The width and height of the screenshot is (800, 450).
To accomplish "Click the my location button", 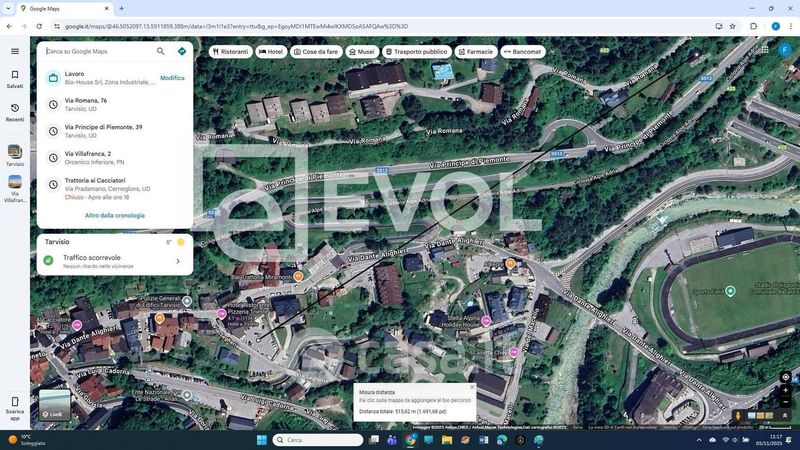I will pyautogui.click(x=786, y=377).
